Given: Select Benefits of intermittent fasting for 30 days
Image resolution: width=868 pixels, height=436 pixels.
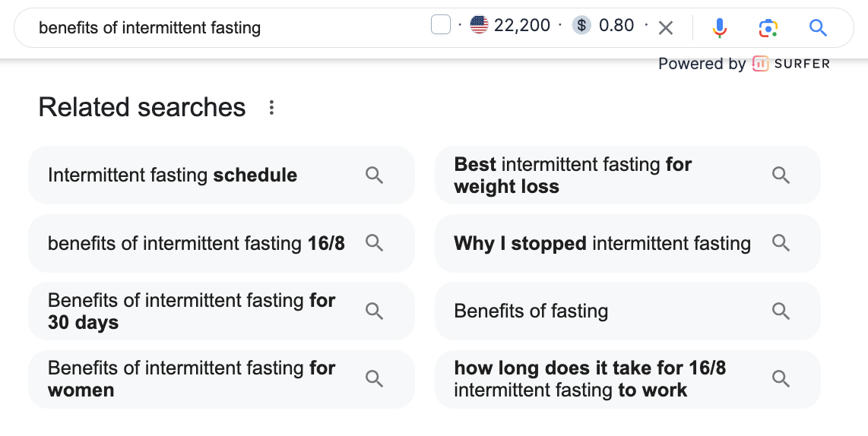Looking at the screenshot, I should pyautogui.click(x=192, y=311).
